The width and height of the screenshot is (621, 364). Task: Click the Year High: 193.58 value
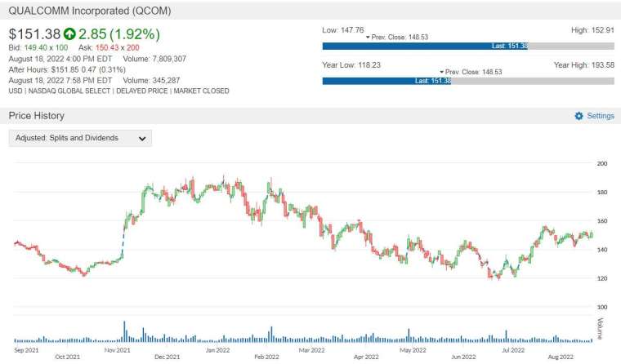584,65
